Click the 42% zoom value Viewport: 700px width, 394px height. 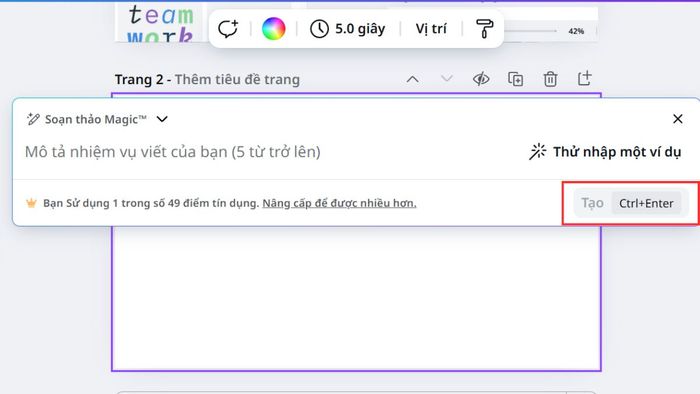(x=576, y=31)
